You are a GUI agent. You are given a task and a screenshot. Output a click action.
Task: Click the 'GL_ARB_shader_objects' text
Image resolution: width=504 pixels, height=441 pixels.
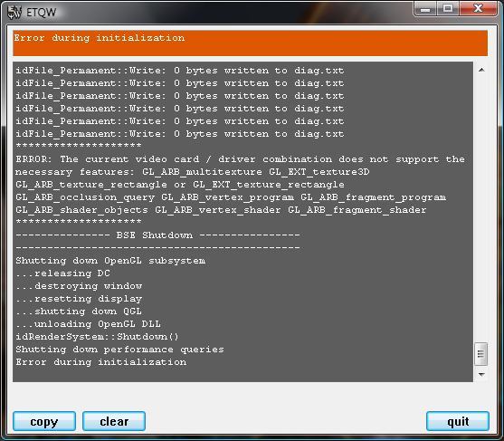coord(81,210)
